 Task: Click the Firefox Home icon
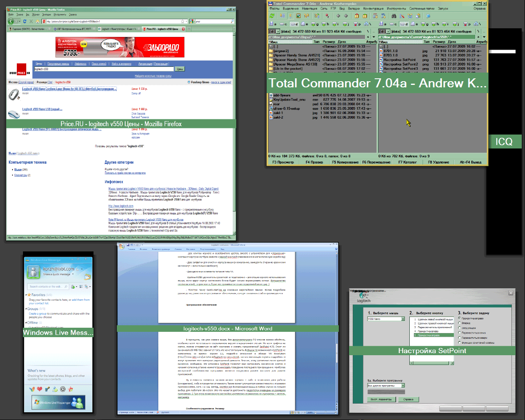tap(38, 21)
